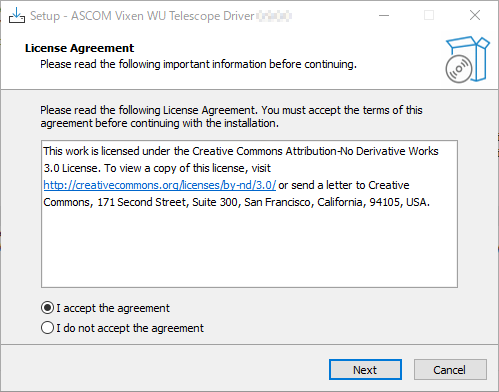The height and width of the screenshot is (392, 499).
Task: Click the ASCOM Vixen WU Telescope Driver title text
Action: [142, 16]
